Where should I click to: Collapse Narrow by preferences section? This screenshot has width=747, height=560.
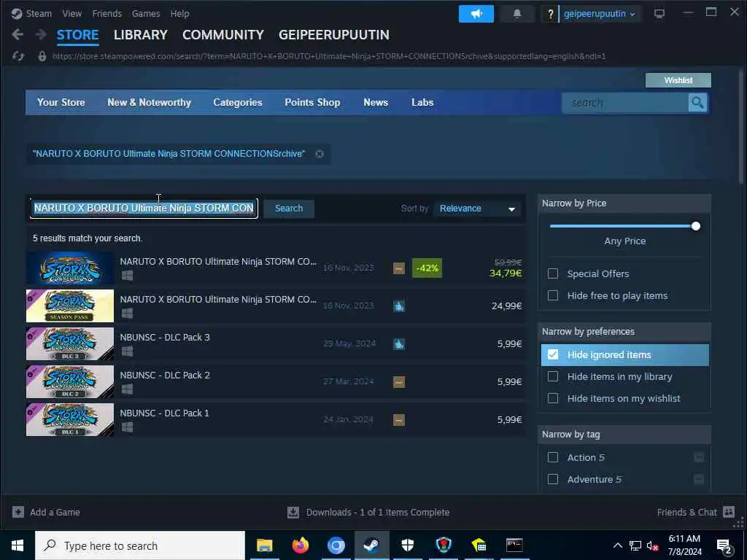(x=624, y=332)
